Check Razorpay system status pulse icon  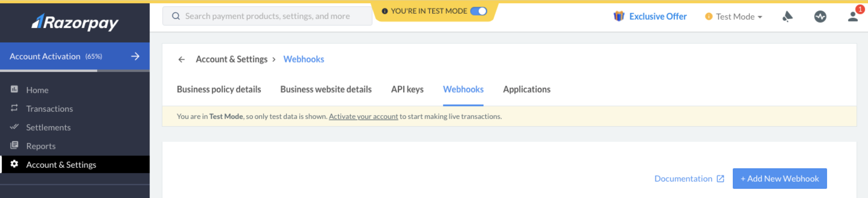click(821, 16)
